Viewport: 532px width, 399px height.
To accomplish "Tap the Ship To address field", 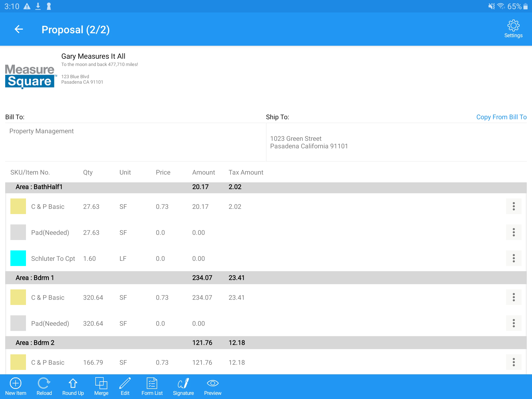I will 396,142.
